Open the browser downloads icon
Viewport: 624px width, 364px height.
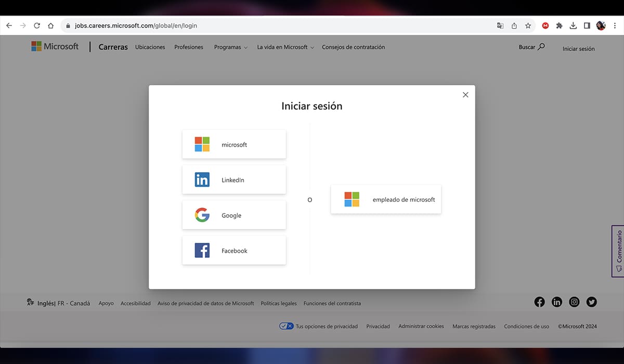[x=573, y=25]
